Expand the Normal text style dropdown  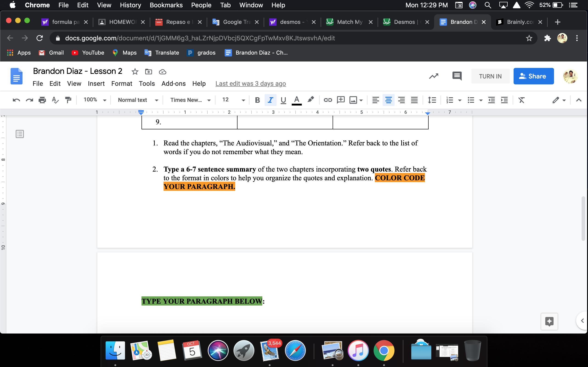(138, 100)
